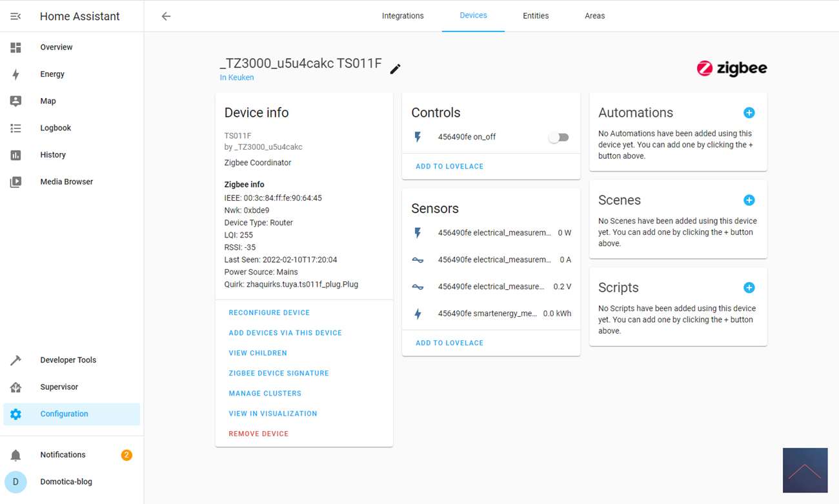
Task: Toggle the 456490fe on_off switch
Action: 558,137
